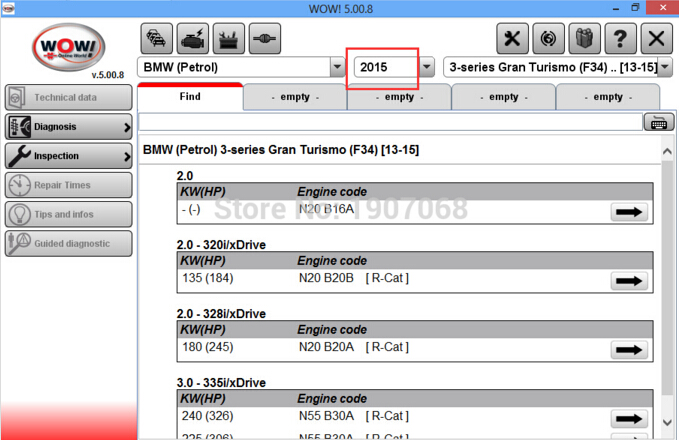Open the Tips and infos section
The height and width of the screenshot is (440, 679).
(68, 214)
